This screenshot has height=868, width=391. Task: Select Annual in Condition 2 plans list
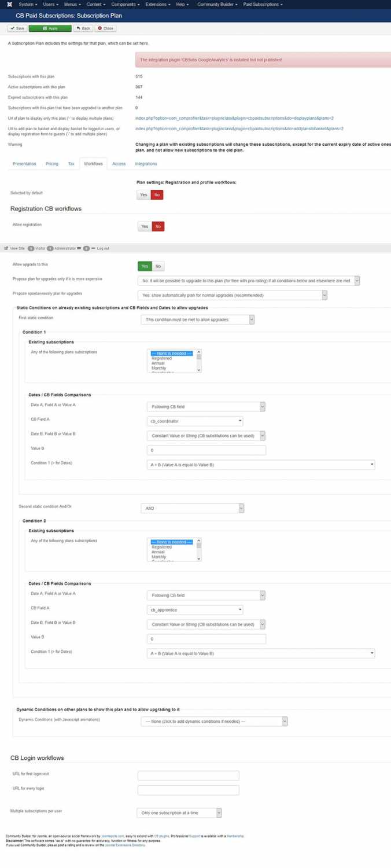point(158,552)
